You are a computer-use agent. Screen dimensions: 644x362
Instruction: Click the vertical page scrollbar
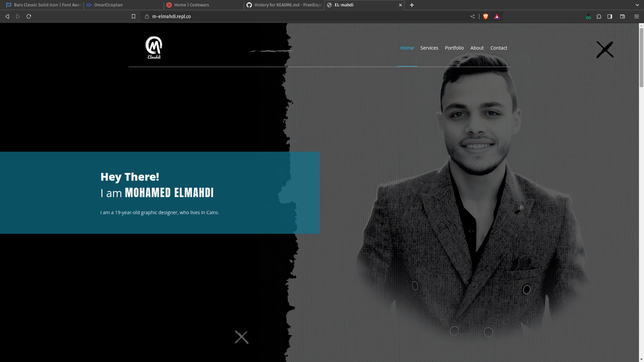[641, 57]
